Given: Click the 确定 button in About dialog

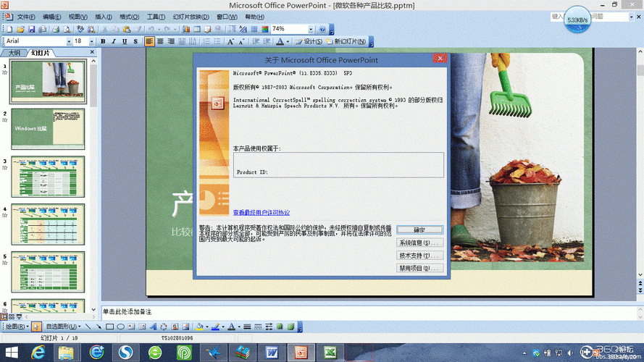Looking at the screenshot, I should click(419, 230).
